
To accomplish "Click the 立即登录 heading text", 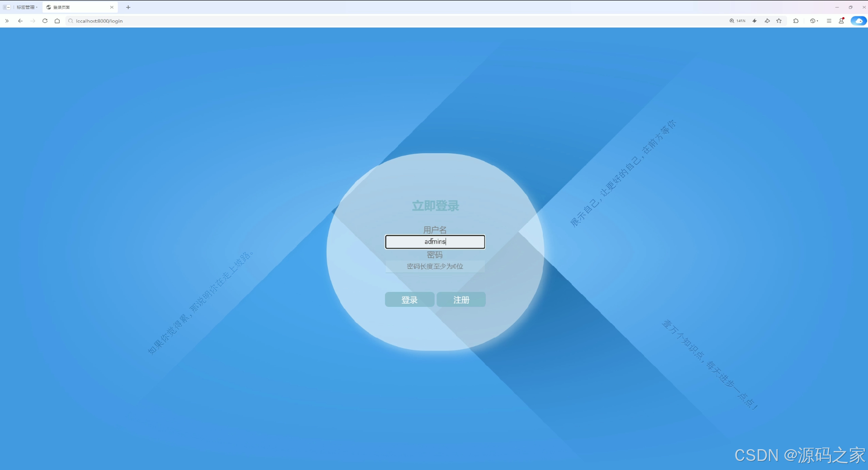I will (435, 206).
